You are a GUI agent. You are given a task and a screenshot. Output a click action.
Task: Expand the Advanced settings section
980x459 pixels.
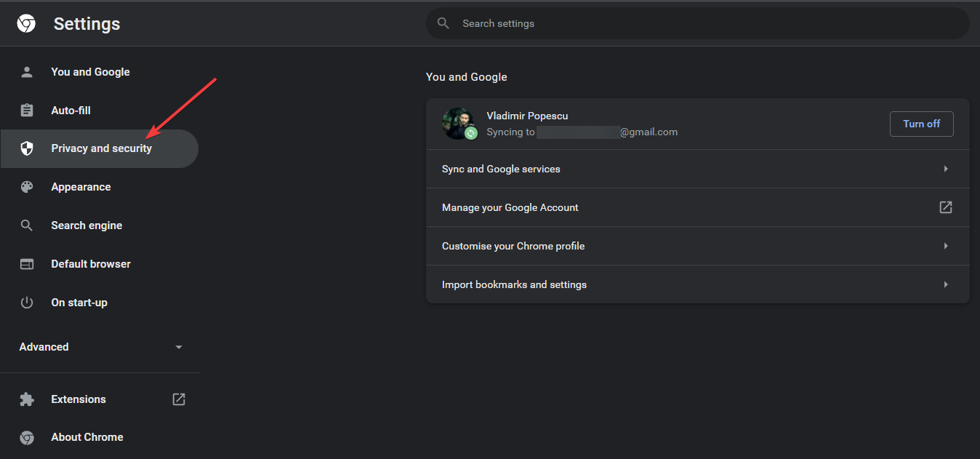(x=179, y=347)
